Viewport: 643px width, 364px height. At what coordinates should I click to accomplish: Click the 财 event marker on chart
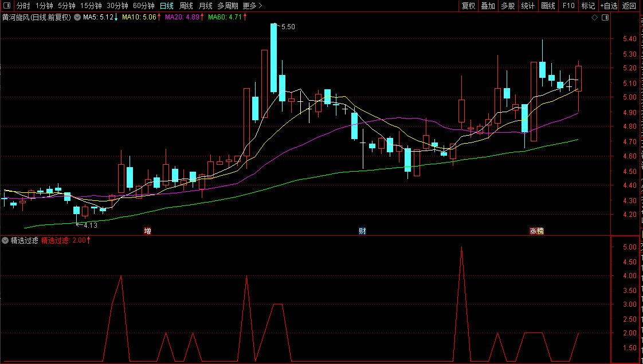(362, 231)
